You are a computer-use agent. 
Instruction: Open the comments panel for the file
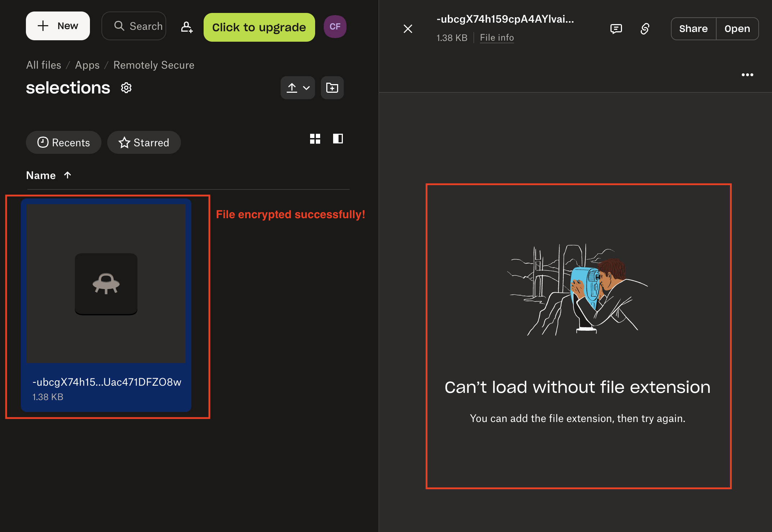pyautogui.click(x=616, y=29)
